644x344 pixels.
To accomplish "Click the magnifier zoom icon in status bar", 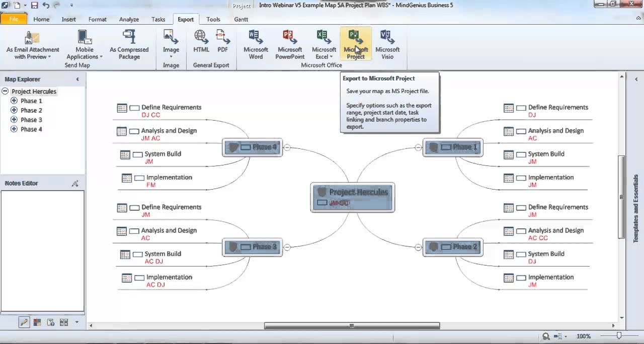I will tap(546, 336).
